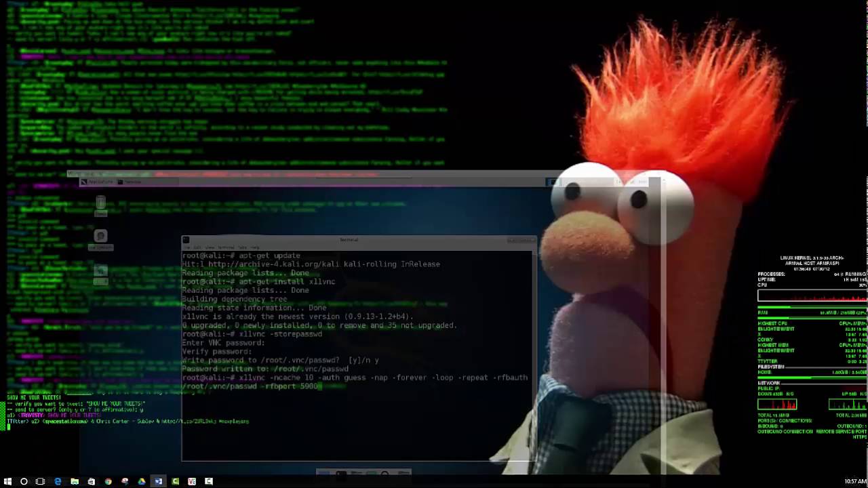Open the Edit menu in Terminal
Image resolution: width=868 pixels, height=488 pixels.
click(x=198, y=247)
